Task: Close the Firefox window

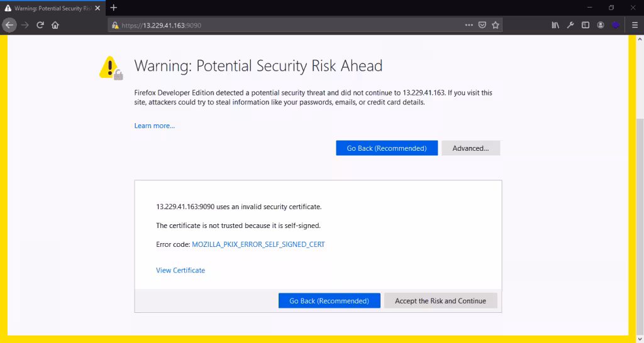Action: click(x=633, y=8)
